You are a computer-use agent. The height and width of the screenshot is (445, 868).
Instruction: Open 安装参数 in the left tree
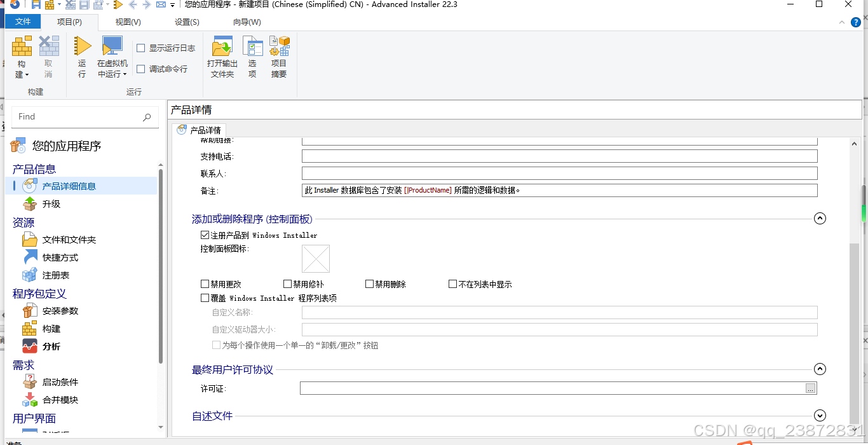(50, 311)
